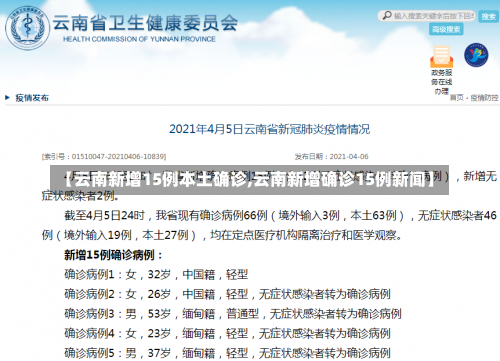Click the 索引号 index number text
Image resolution: width=500 pixels, height=361 pixels.
(104, 156)
